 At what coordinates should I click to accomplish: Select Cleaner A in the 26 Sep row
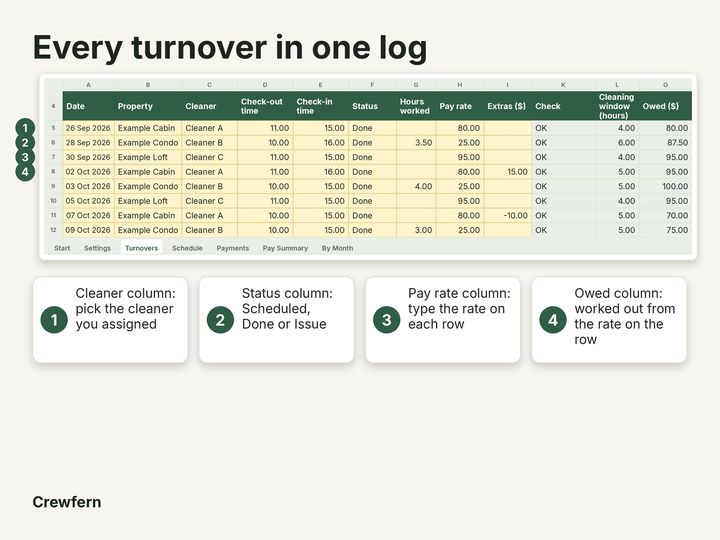(210, 128)
